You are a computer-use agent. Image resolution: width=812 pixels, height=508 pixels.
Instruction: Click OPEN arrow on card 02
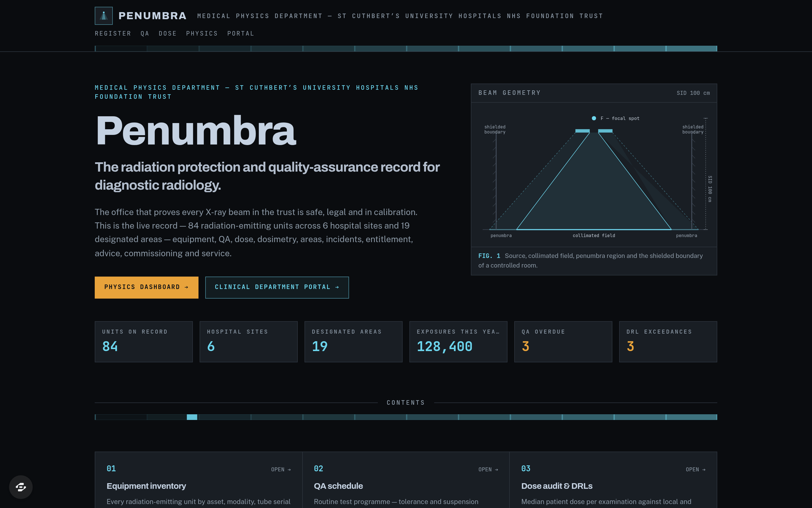click(x=488, y=469)
